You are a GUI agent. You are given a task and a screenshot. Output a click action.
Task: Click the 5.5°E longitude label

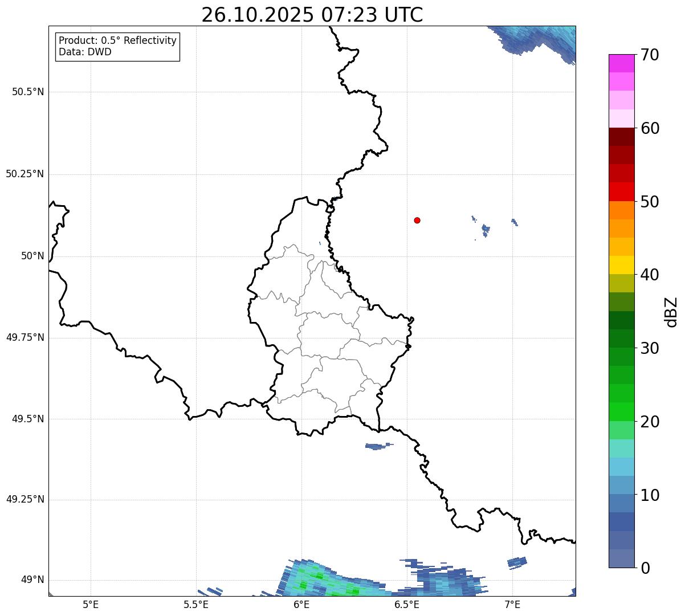click(196, 604)
